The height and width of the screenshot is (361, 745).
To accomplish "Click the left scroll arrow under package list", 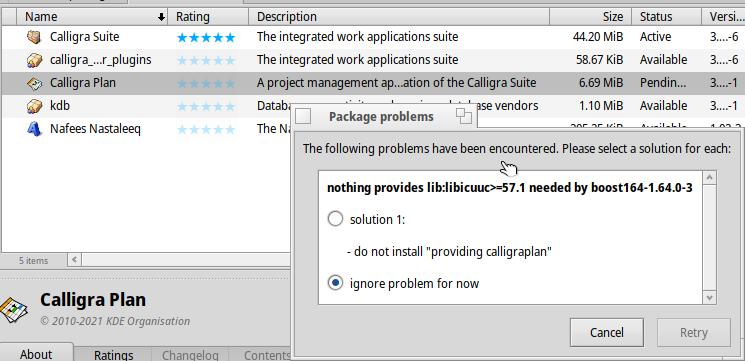I will [x=75, y=260].
